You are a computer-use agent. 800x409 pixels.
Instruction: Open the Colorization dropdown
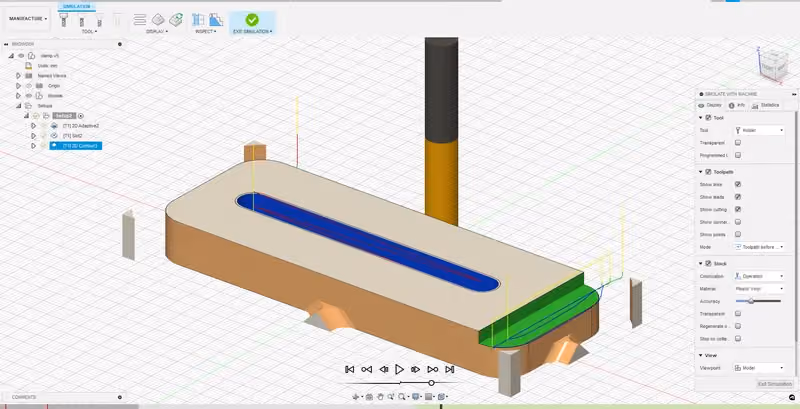coord(759,276)
